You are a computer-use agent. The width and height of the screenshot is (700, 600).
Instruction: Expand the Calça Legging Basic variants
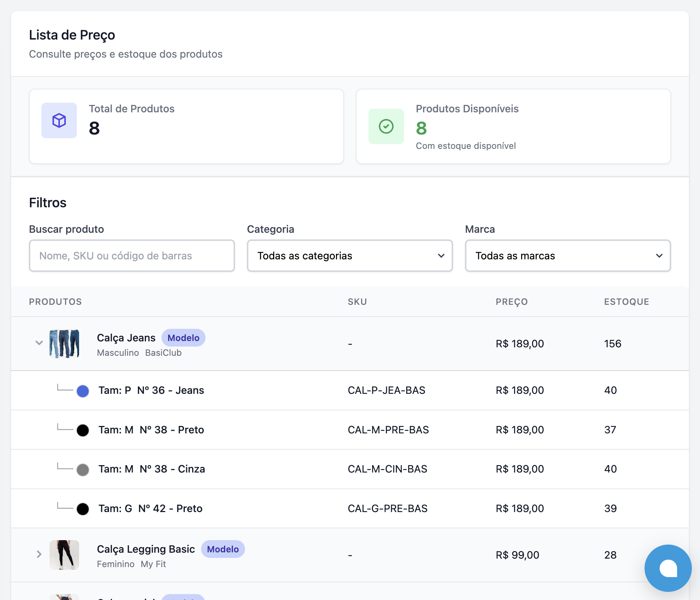click(x=39, y=554)
